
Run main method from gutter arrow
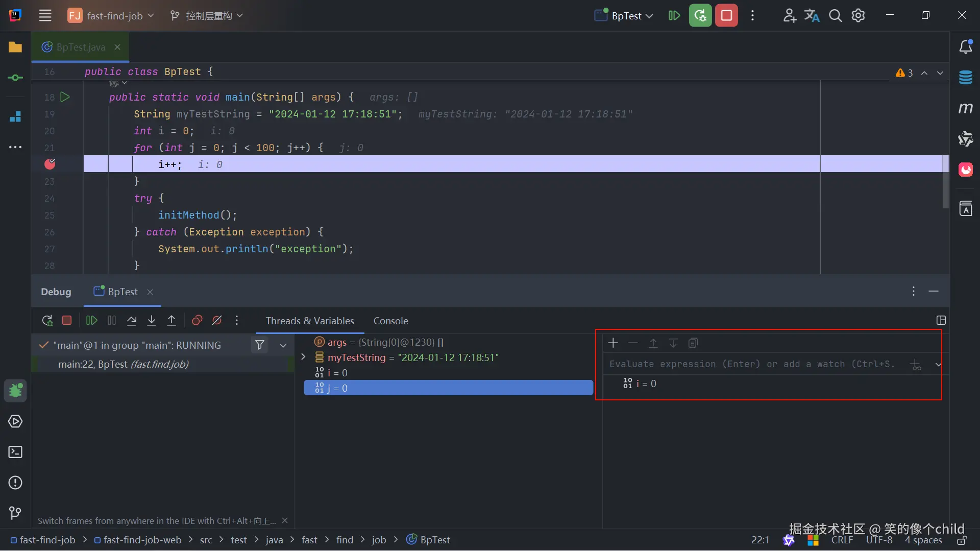65,97
